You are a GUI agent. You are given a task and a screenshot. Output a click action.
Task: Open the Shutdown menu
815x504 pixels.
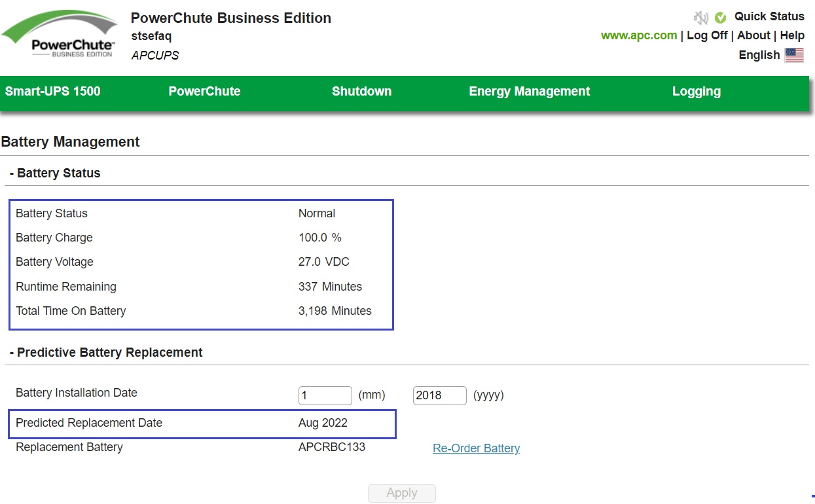tap(361, 92)
